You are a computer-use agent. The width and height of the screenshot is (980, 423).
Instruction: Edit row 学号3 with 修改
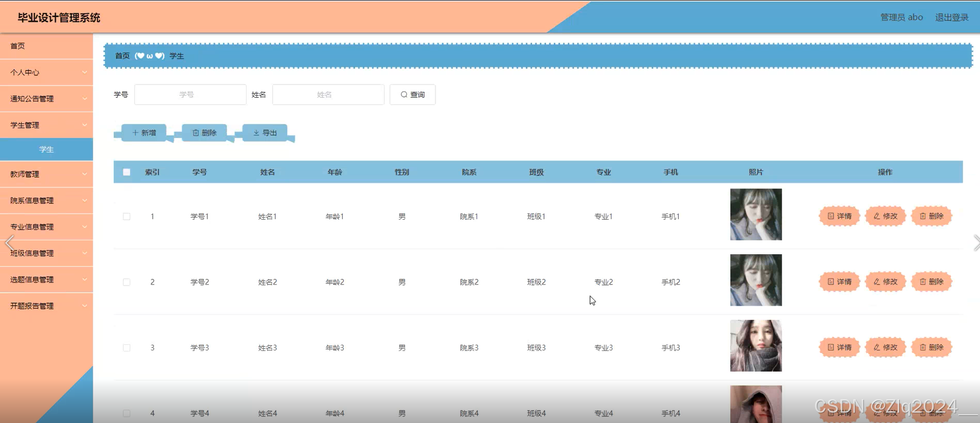click(885, 347)
